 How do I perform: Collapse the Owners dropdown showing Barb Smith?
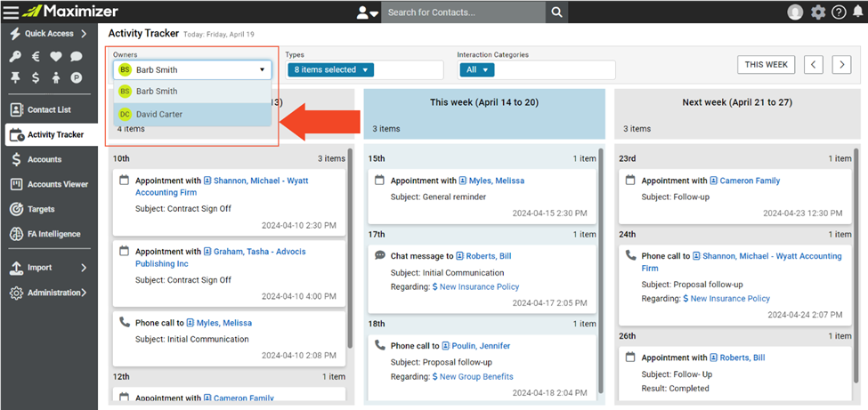coord(192,70)
